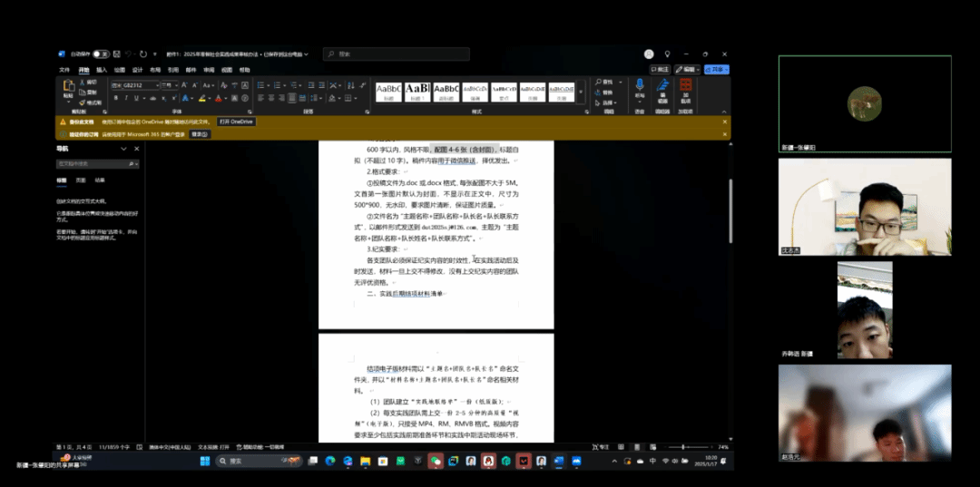
Task: Toggle the AutoSave switch
Action: point(101,54)
